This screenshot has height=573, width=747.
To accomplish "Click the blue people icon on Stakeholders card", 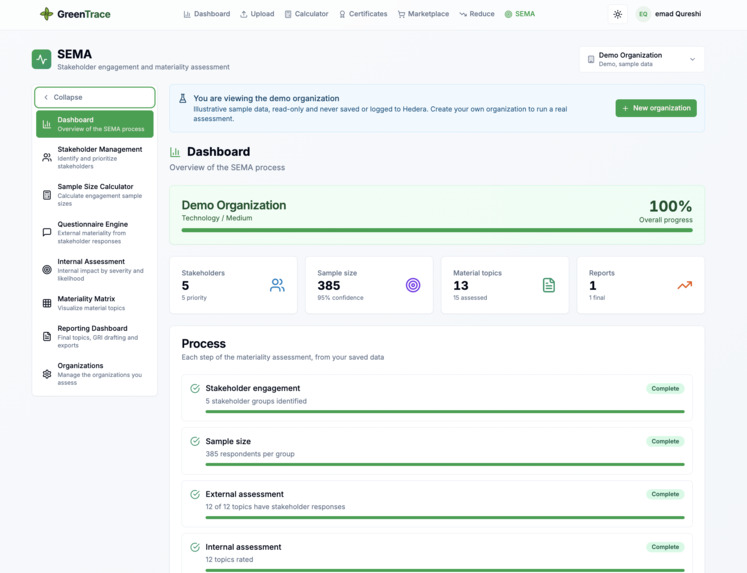I will (277, 285).
